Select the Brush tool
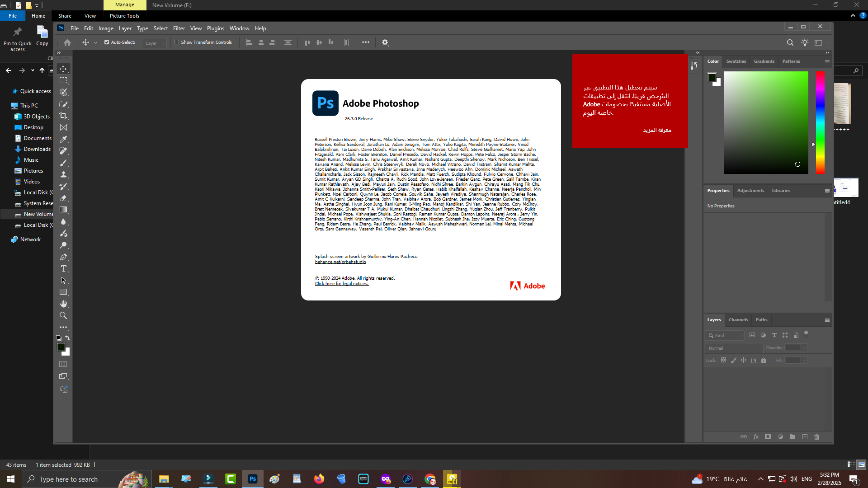 [63, 163]
